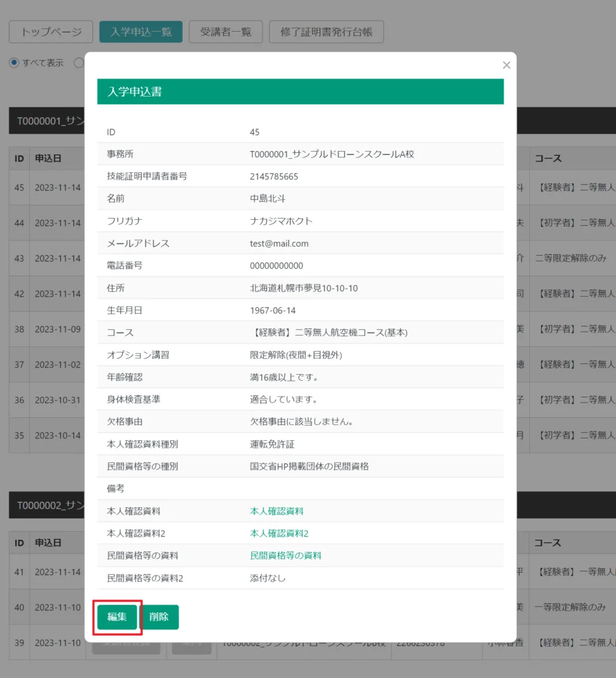Open the 民間資格等の資料 link
Screen dimensions: 616x678
pos(285,556)
